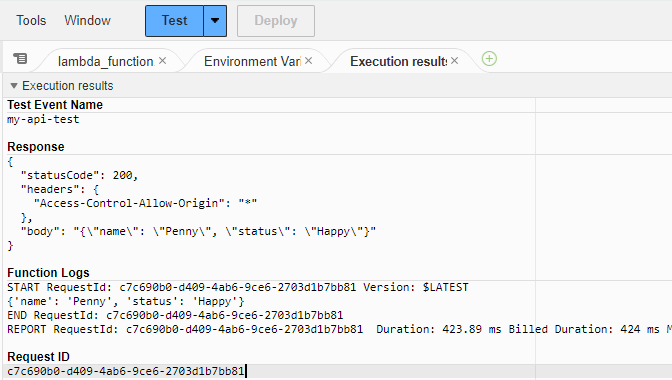The height and width of the screenshot is (380, 672).
Task: Click the Deploy button
Action: [276, 21]
